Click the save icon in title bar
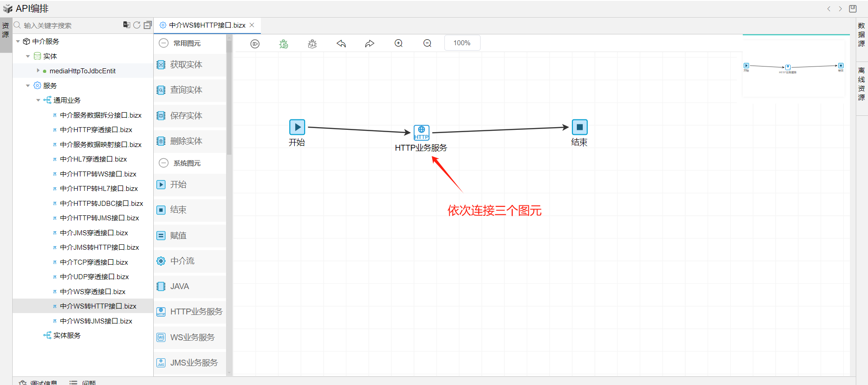 pos(853,9)
